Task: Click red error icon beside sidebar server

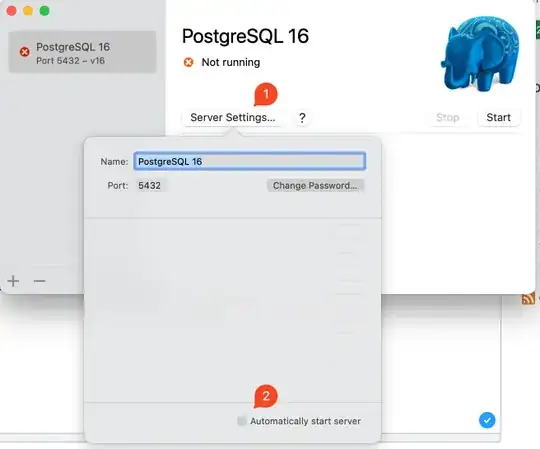Action: [x=24, y=52]
